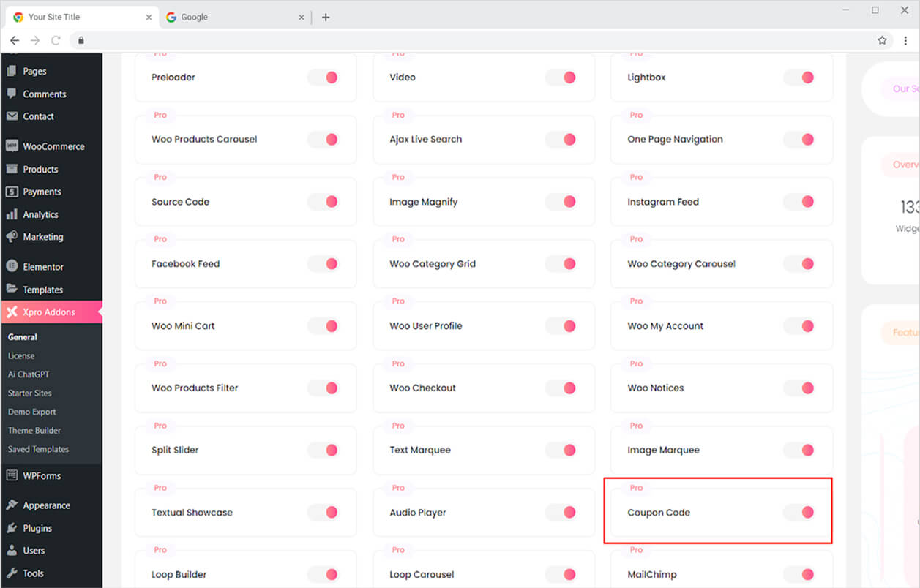The width and height of the screenshot is (920, 588).
Task: Open the Ai ChatGPT submenu item
Action: tap(29, 374)
